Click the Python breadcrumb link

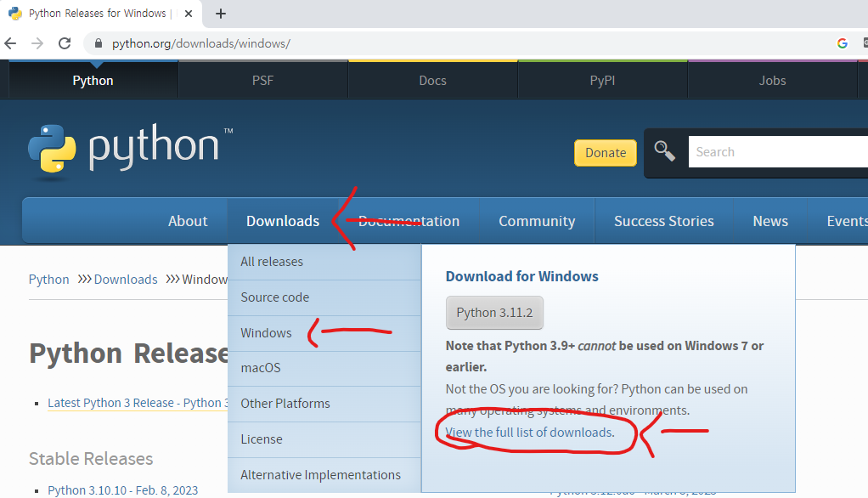pyautogui.click(x=48, y=280)
